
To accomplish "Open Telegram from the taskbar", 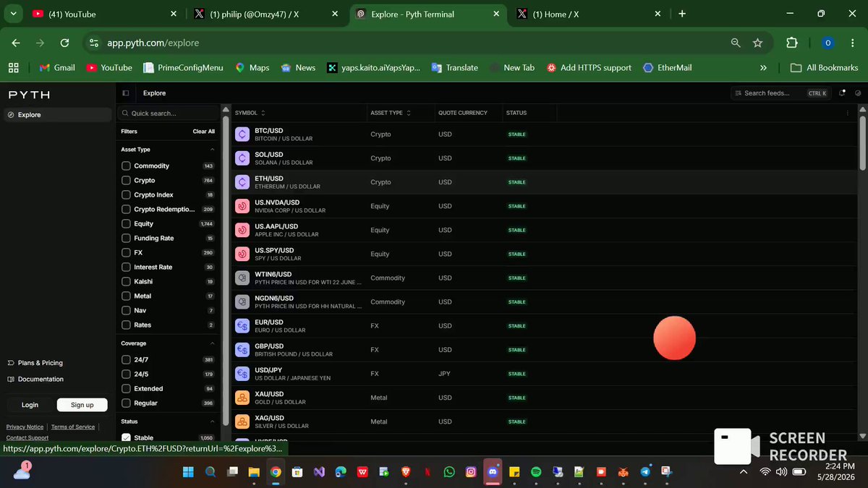I will (x=644, y=471).
